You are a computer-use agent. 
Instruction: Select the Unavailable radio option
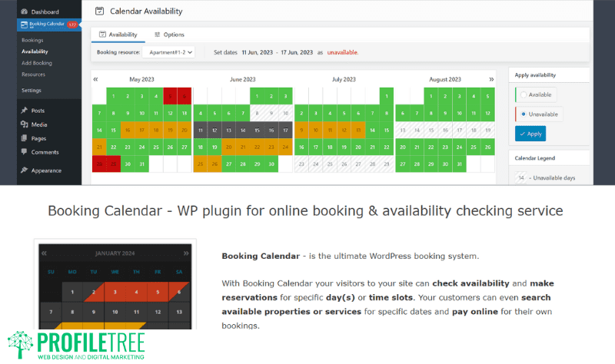pyautogui.click(x=524, y=114)
